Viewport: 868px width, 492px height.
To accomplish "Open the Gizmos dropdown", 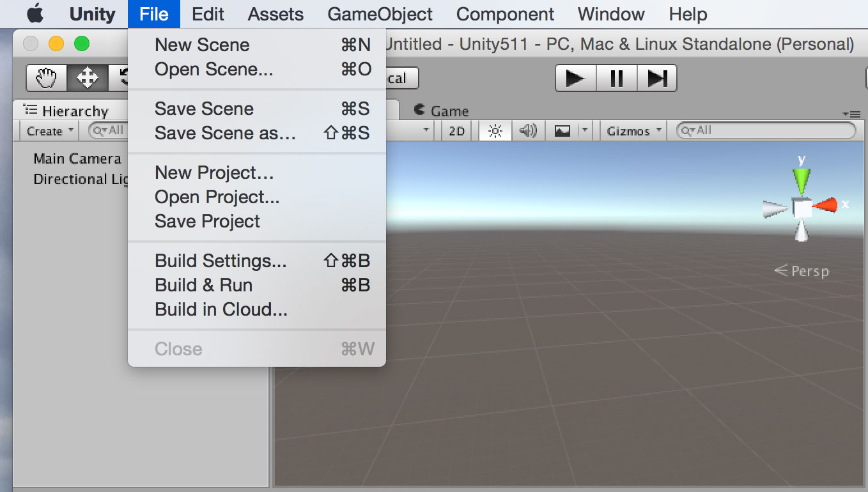I will click(x=632, y=131).
